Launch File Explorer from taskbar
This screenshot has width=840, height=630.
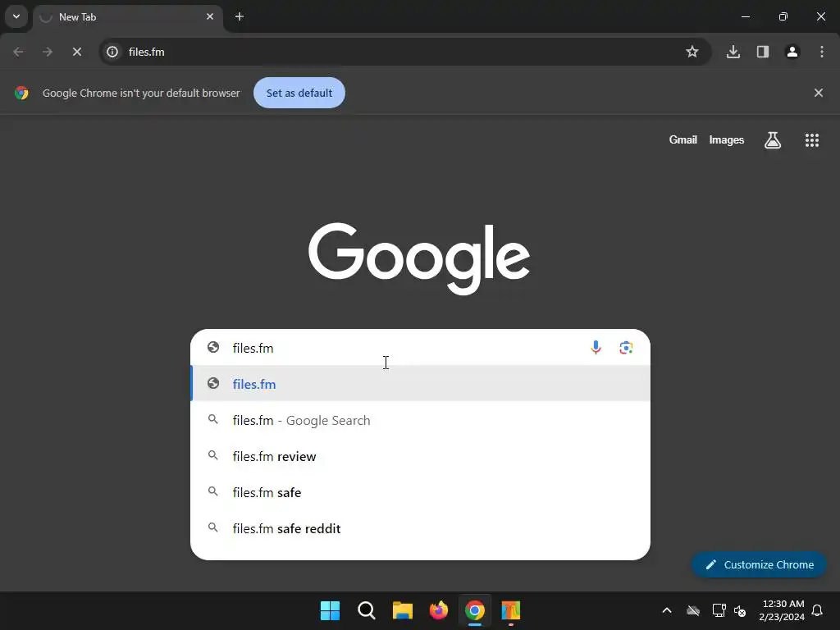click(x=402, y=610)
